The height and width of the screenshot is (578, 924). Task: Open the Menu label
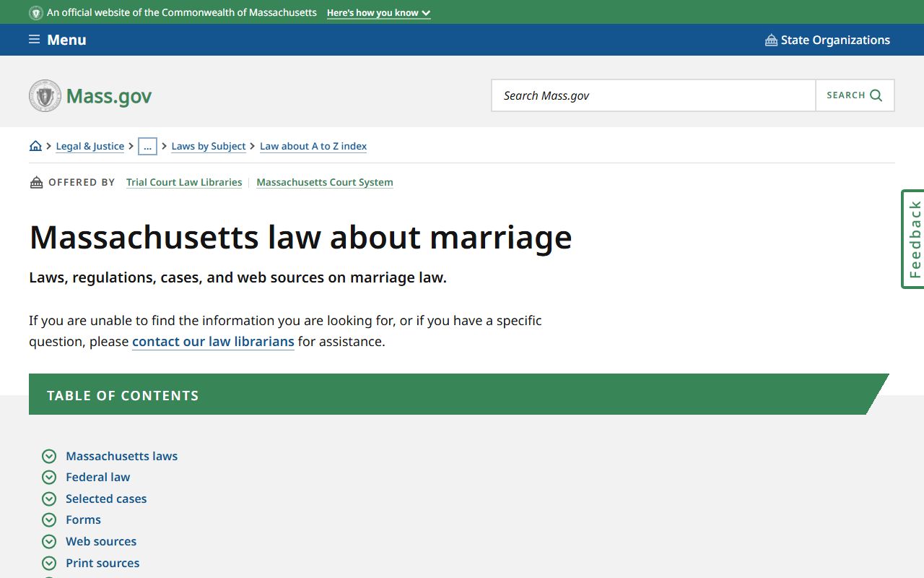(66, 40)
